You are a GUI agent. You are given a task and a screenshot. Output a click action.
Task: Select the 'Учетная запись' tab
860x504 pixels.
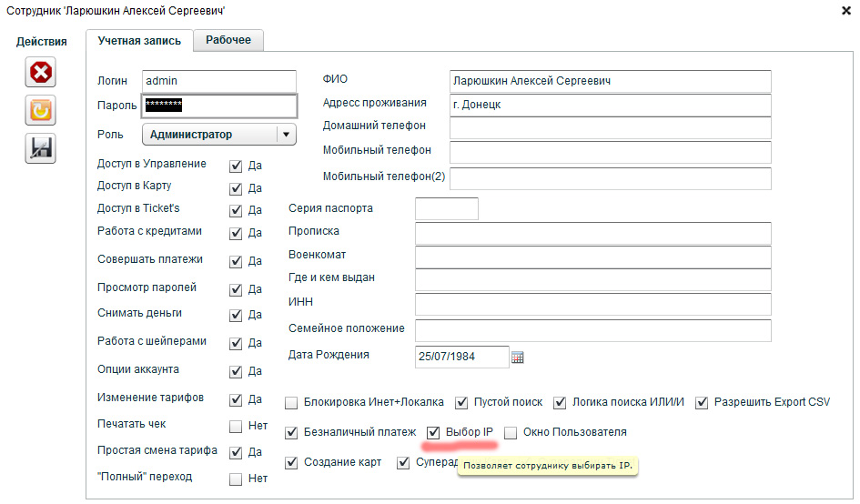[139, 41]
